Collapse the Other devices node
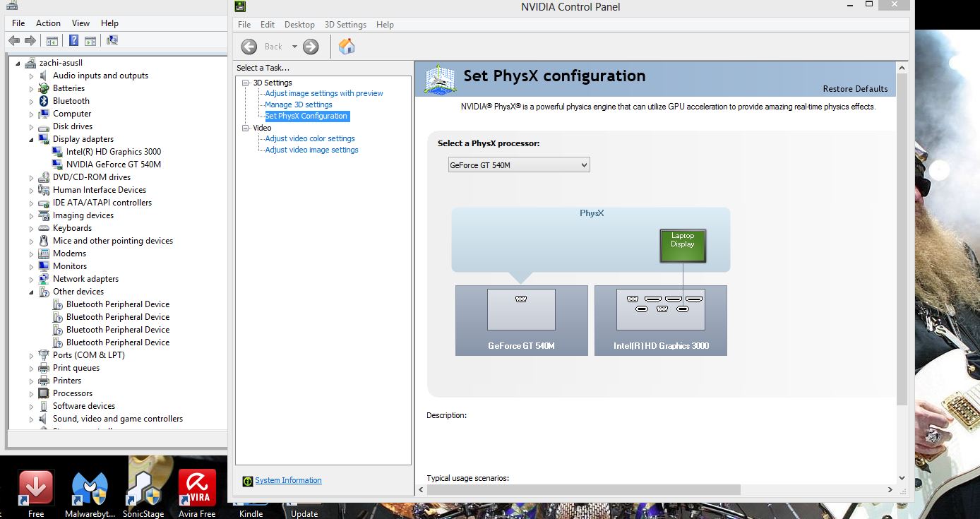The width and height of the screenshot is (980, 519). 31,292
